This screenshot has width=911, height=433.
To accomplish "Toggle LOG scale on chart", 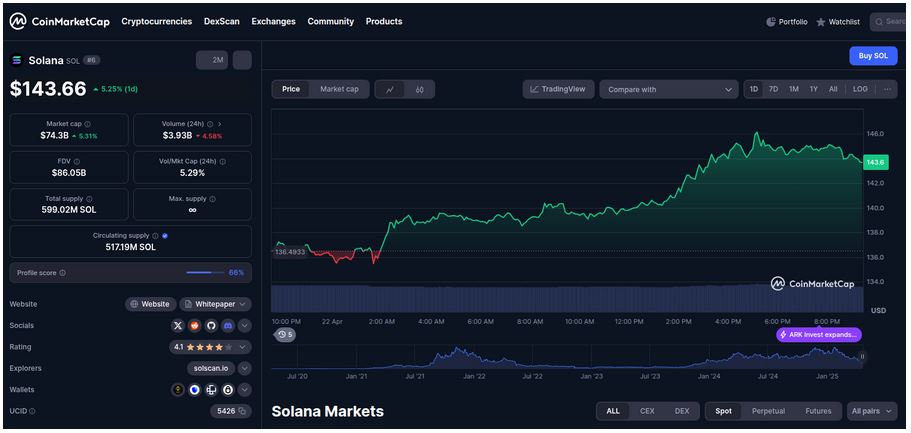I will (x=860, y=89).
